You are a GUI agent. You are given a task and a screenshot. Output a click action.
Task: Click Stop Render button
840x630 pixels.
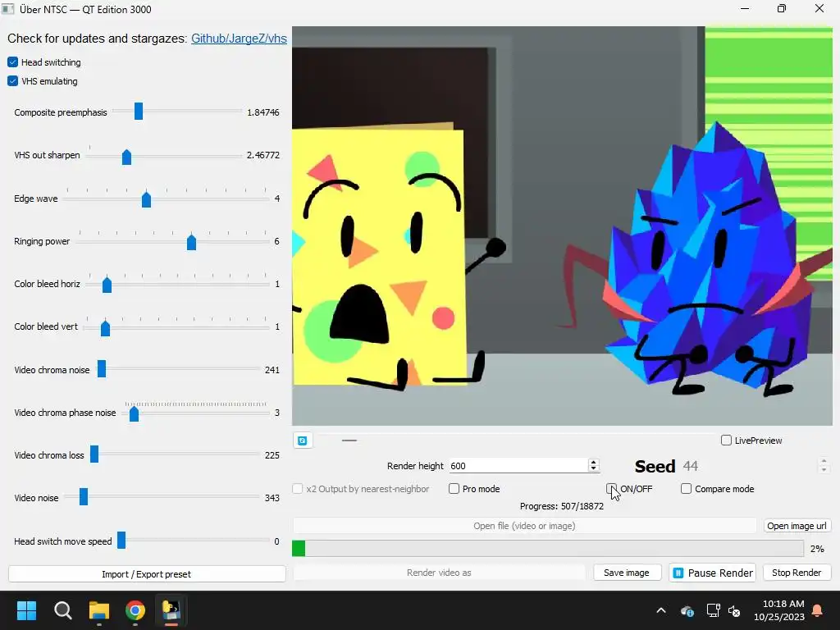[x=797, y=573]
